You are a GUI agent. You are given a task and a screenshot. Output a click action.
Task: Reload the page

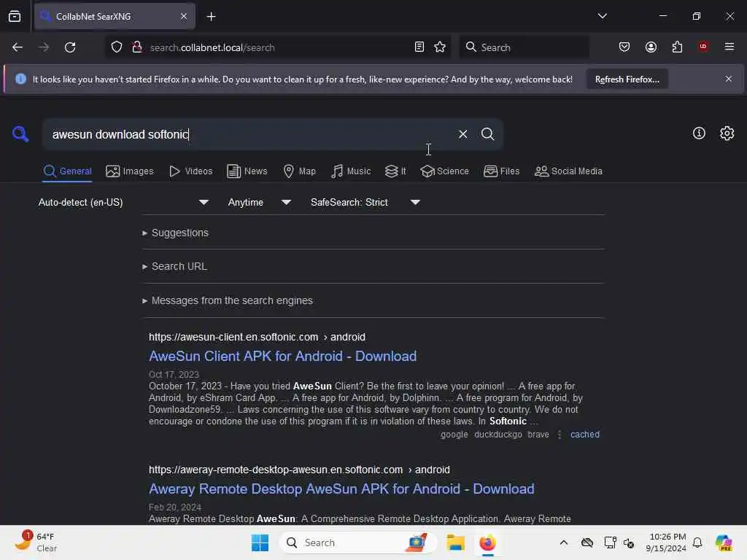coord(70,47)
